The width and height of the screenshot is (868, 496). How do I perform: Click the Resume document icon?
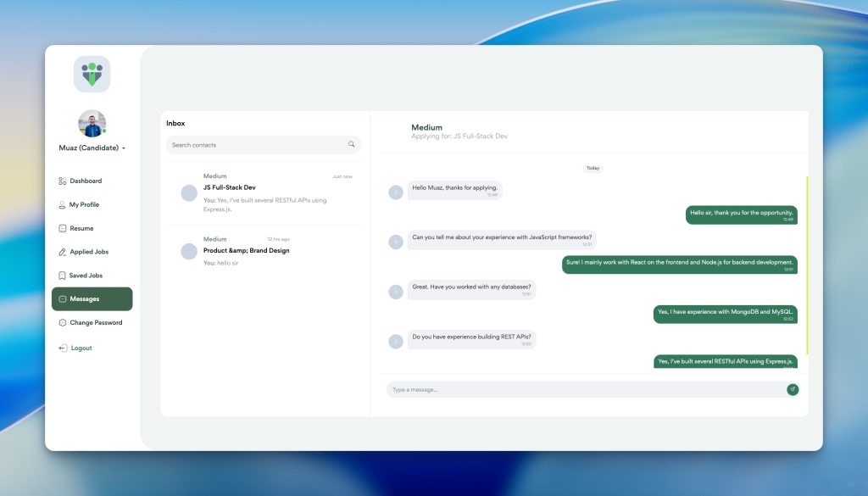coord(62,228)
